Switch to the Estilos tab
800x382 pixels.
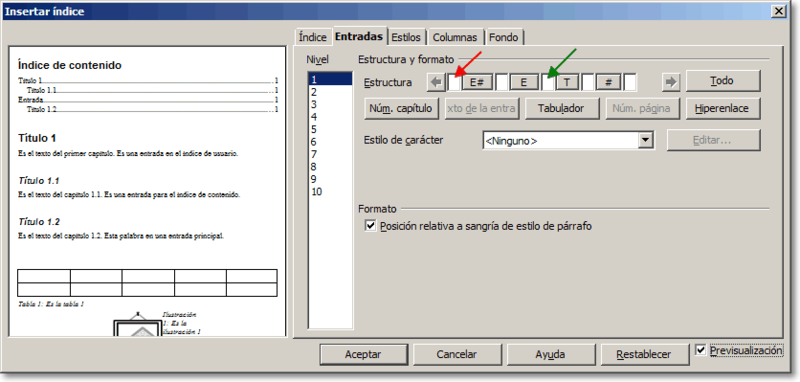[406, 37]
